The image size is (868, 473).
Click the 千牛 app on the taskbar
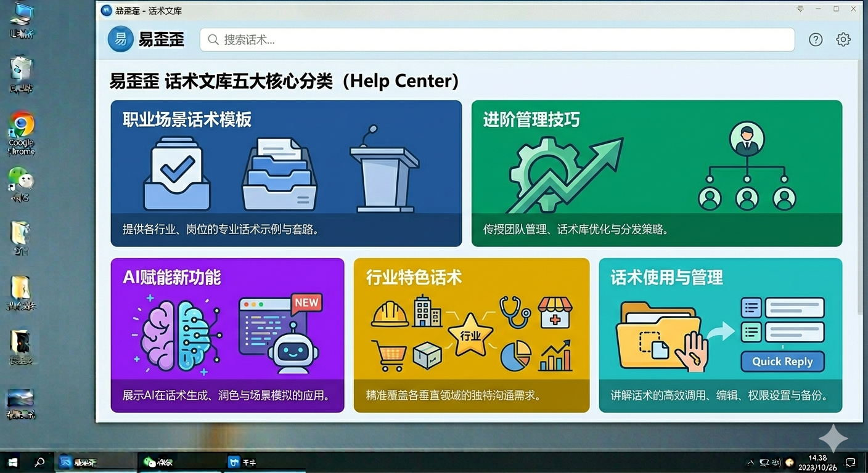pos(240,462)
